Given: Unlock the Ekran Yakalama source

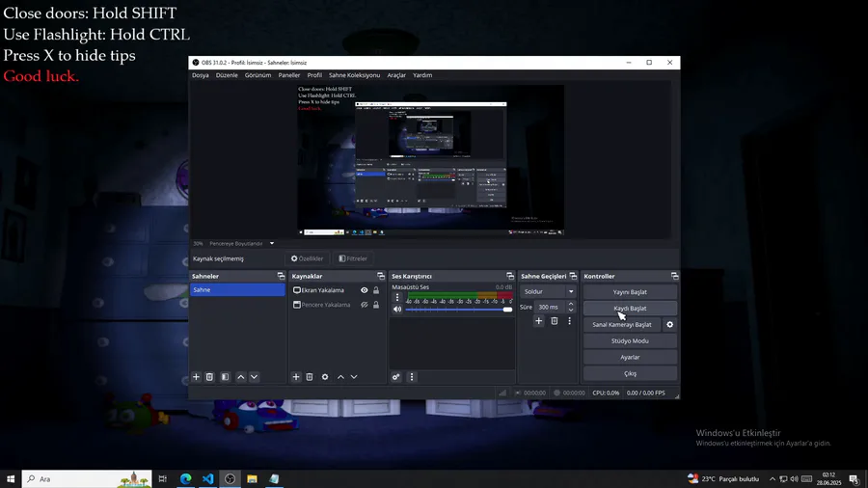Looking at the screenshot, I should [x=376, y=290].
